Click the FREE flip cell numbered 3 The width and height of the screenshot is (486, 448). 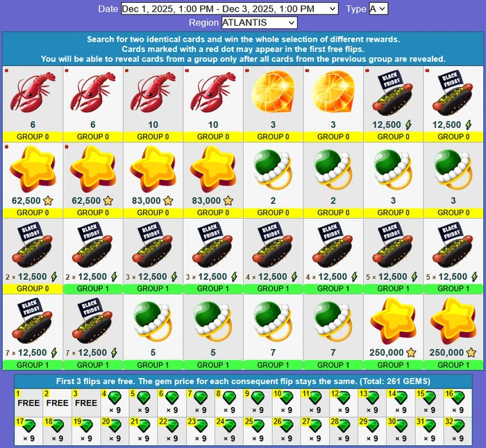[x=86, y=403]
